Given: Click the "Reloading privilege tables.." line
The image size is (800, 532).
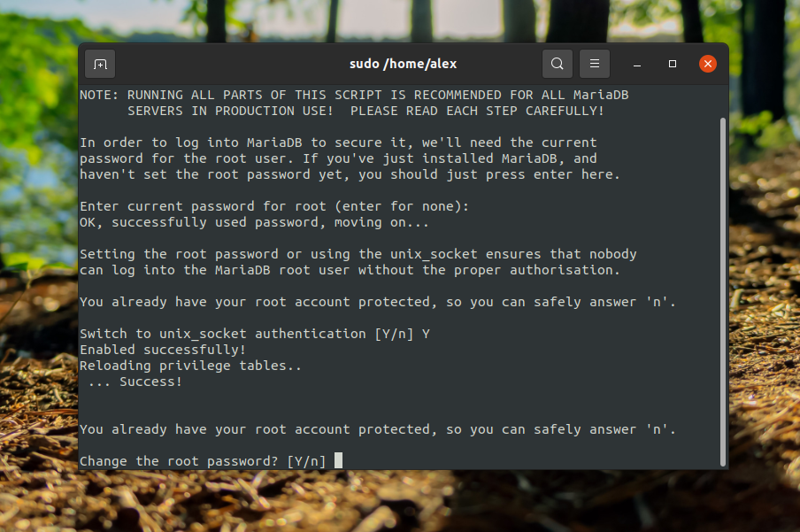Looking at the screenshot, I should point(190,366).
